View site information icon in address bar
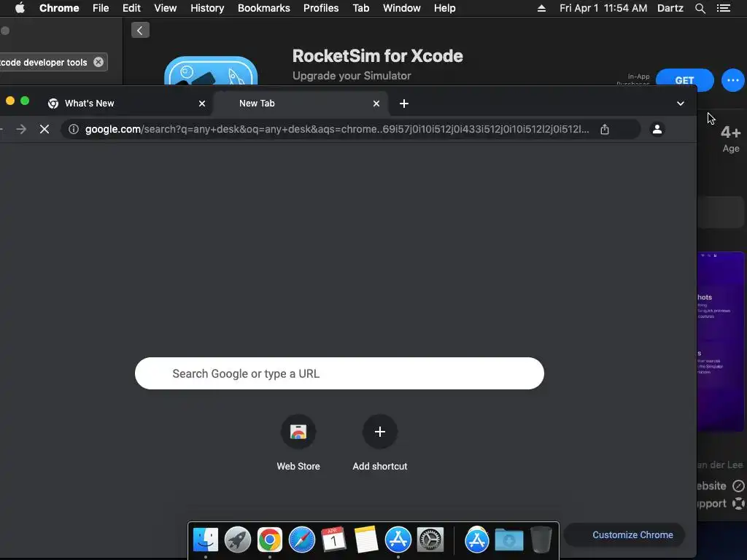Screen dimensions: 747x560 [74, 129]
